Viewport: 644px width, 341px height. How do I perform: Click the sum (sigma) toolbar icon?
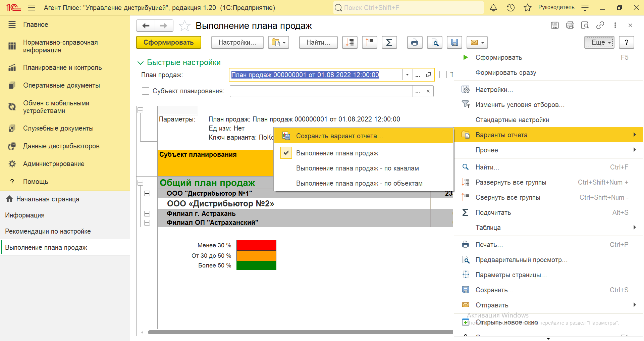point(389,42)
